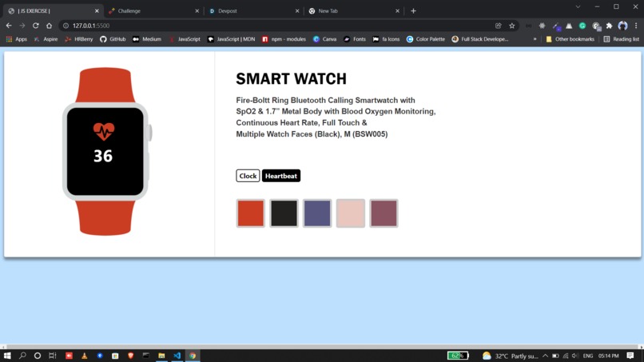
Task: Bookmark this page with the star icon
Action: click(x=511, y=26)
